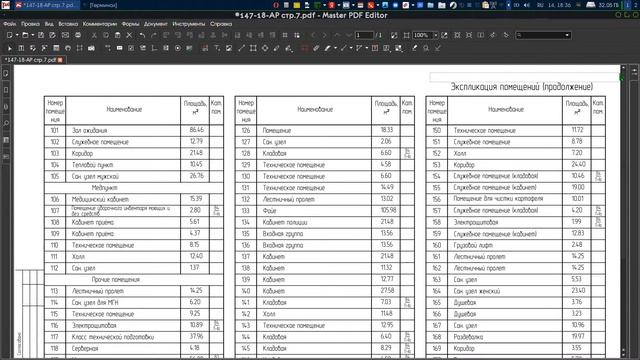
Task: Click the Send by email icon
Action: coord(65,36)
